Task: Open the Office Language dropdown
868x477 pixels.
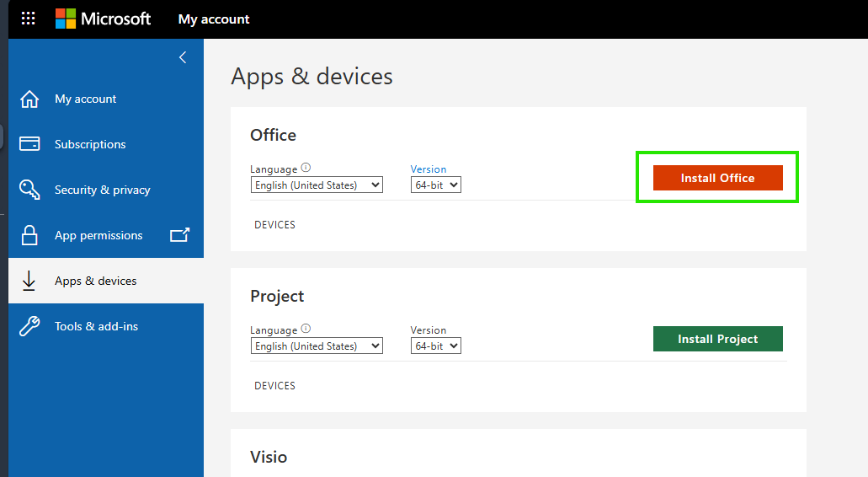Action: coord(317,185)
